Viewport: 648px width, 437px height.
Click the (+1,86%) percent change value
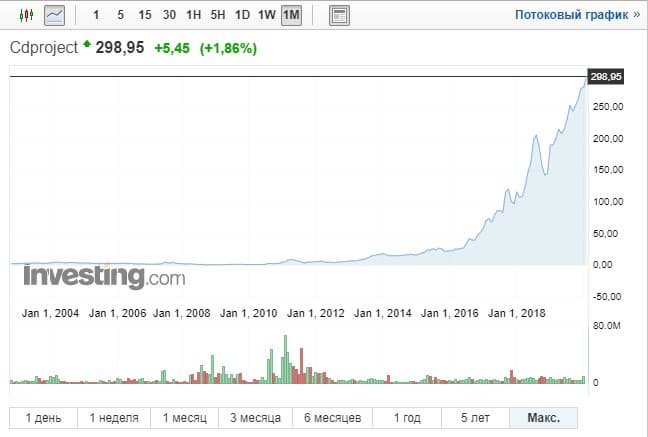click(x=228, y=48)
